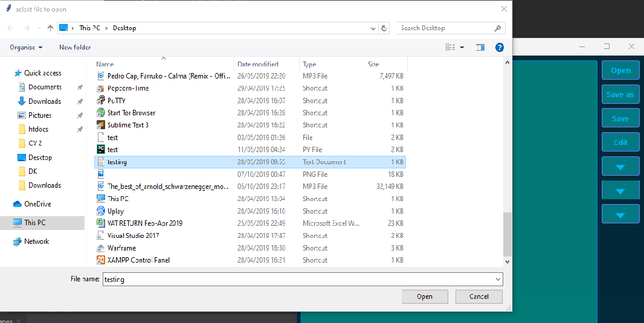Select the XAMPP Control Panel icon

101,260
